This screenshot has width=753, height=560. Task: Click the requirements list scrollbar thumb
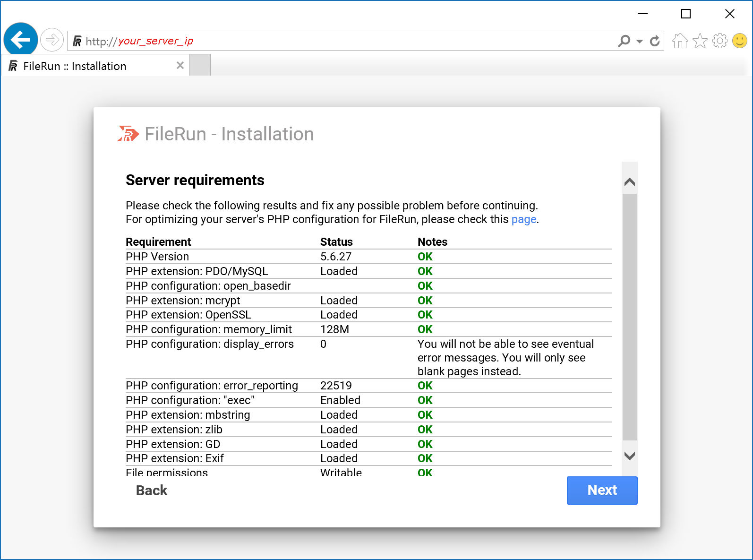(629, 317)
